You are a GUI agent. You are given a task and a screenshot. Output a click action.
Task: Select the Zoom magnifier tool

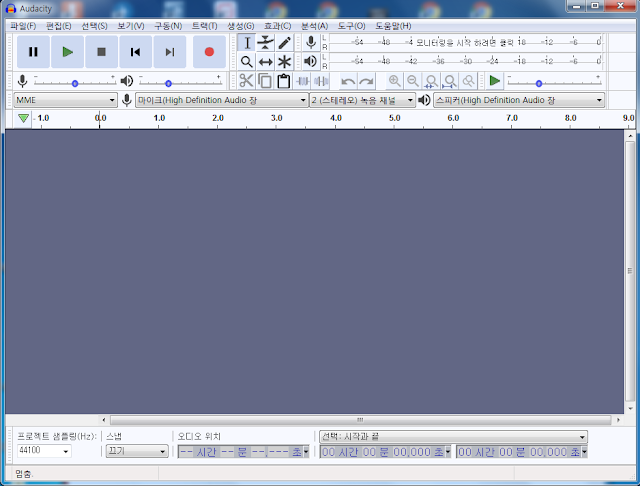coord(247,62)
